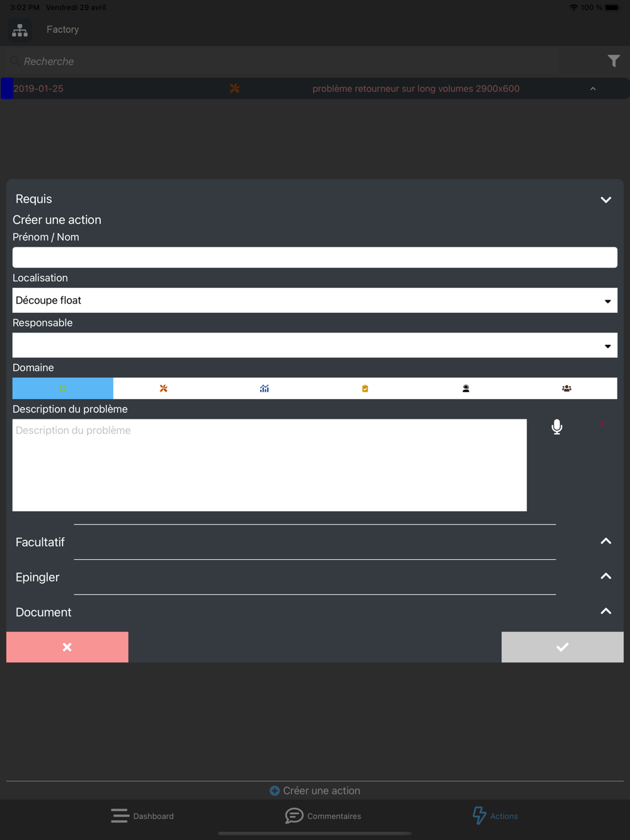The width and height of the screenshot is (630, 840).
Task: Switch to the Commentaires tab
Action: pyautogui.click(x=323, y=816)
